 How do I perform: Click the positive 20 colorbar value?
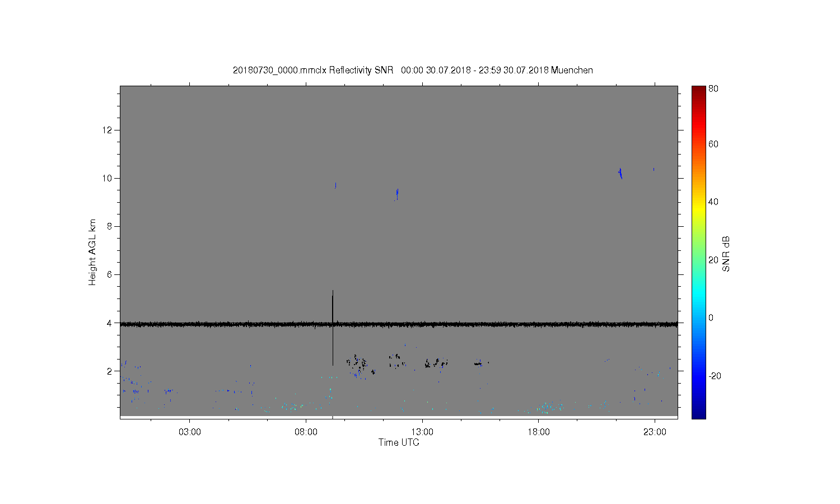[x=713, y=260]
